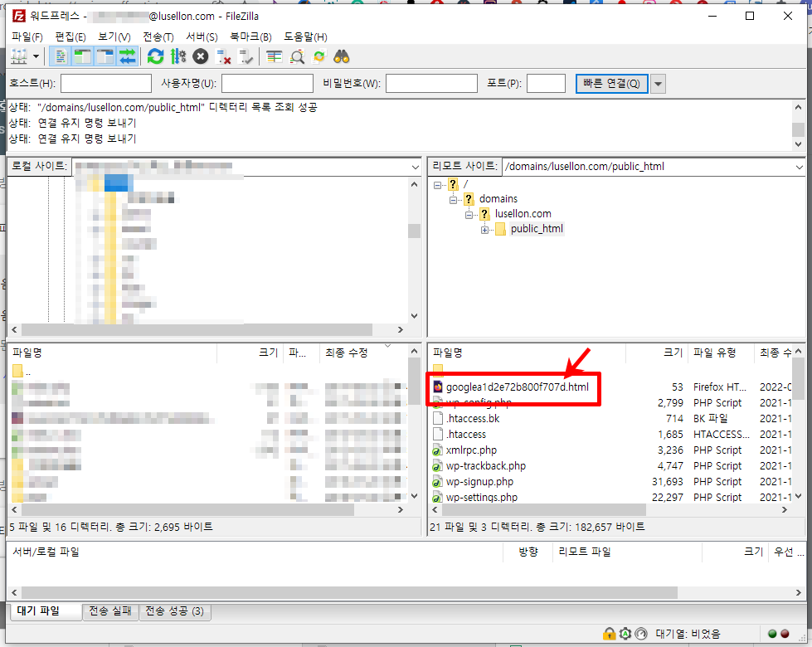Sort remote files by 파일명 column
Screen dimensions: 812x647
tap(528, 353)
